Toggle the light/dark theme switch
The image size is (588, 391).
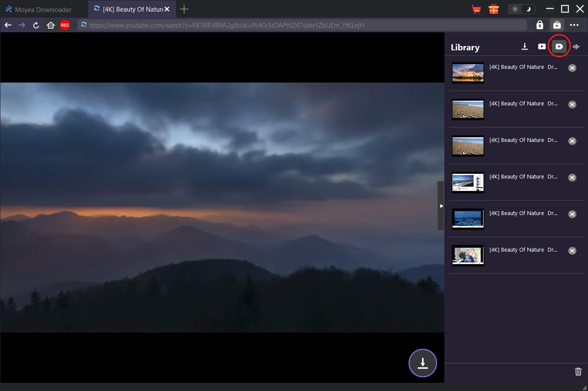pyautogui.click(x=521, y=9)
